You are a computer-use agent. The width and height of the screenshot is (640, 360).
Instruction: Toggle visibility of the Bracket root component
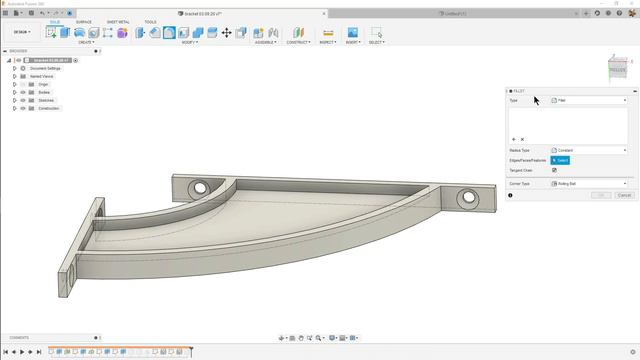pyautogui.click(x=19, y=60)
